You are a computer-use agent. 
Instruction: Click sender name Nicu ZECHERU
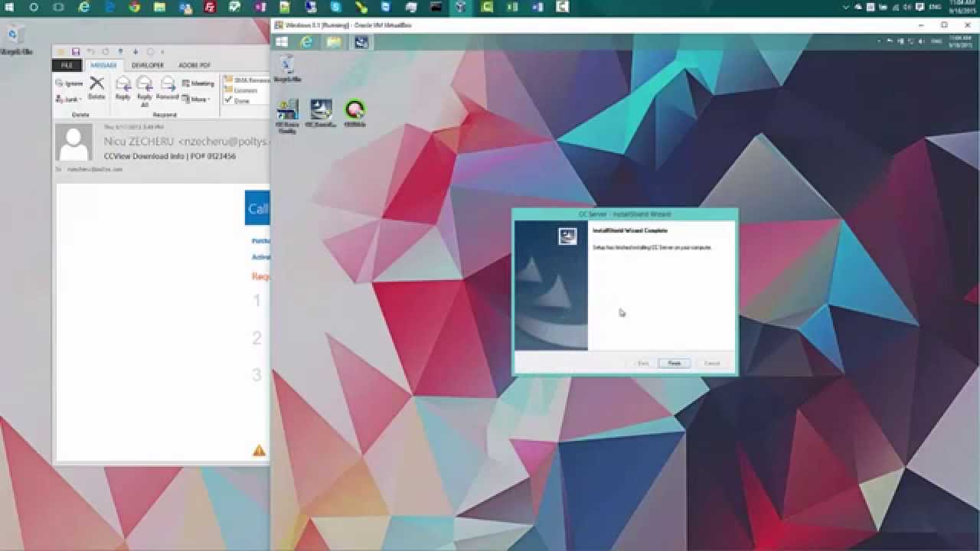pos(139,142)
